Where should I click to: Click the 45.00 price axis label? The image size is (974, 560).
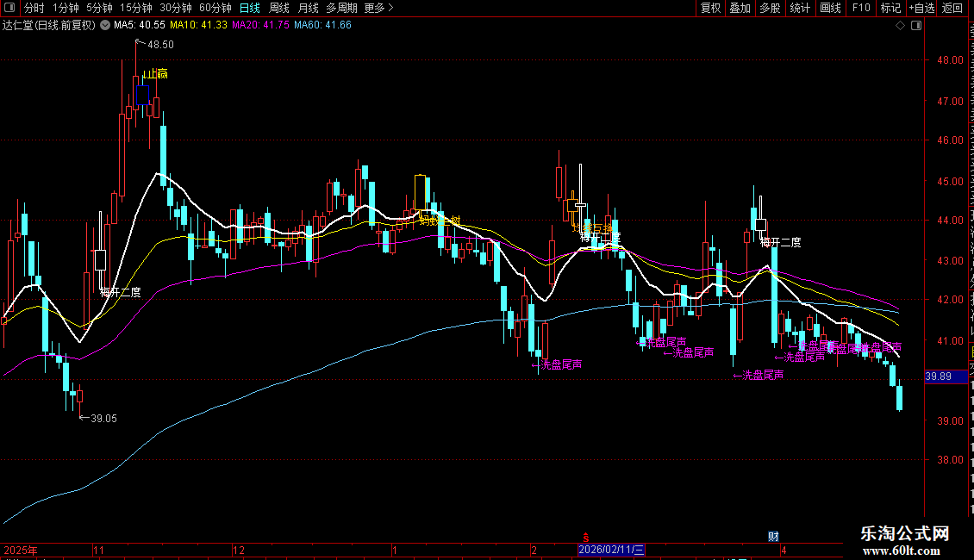[951, 181]
